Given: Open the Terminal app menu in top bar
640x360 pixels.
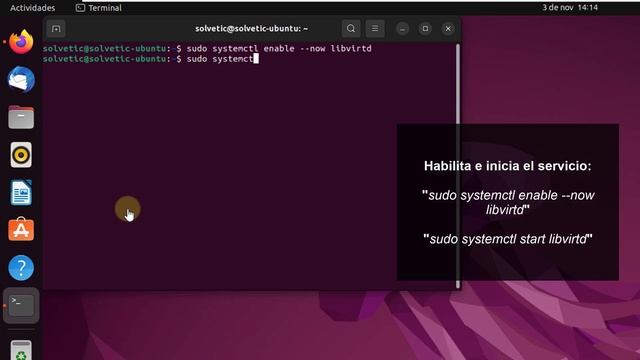Looking at the screenshot, I should pyautogui.click(x=99, y=8).
